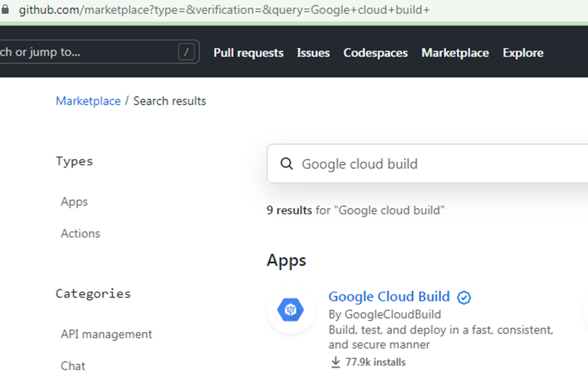588x376 pixels.
Task: Filter results by API management category
Action: click(x=106, y=334)
